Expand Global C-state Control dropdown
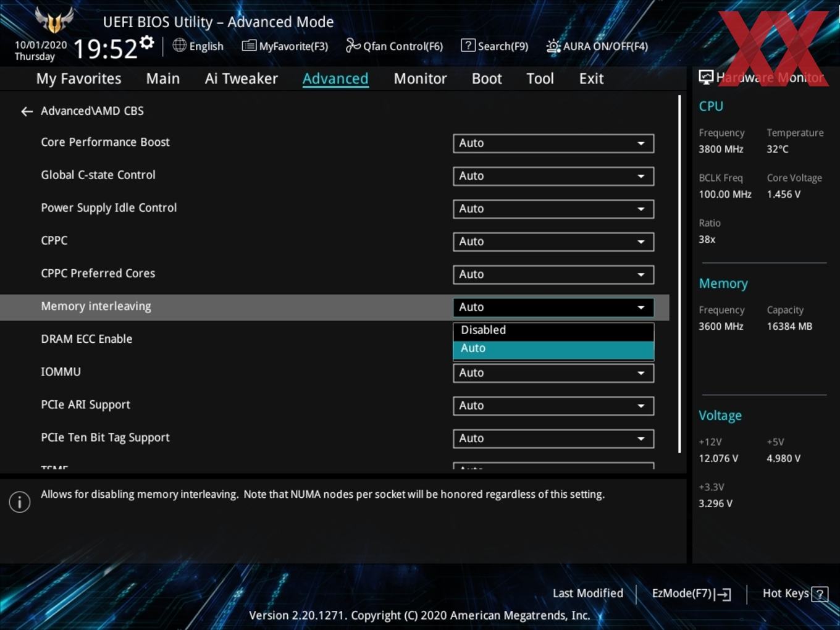 [553, 176]
